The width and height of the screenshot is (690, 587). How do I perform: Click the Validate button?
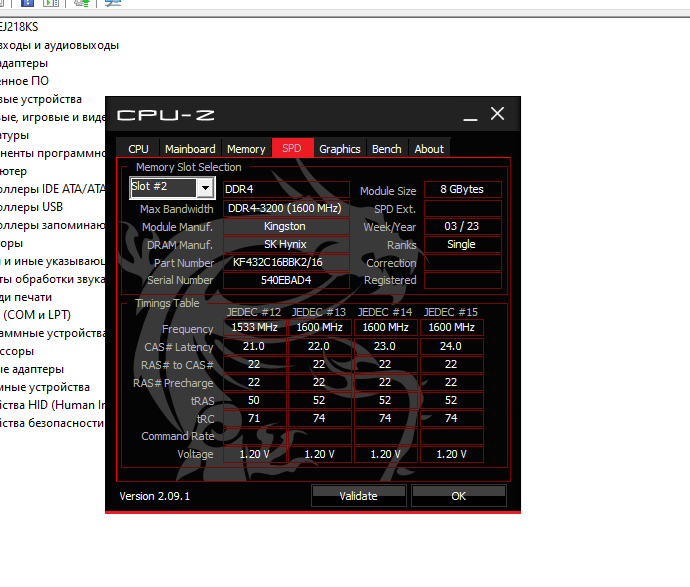(x=359, y=496)
